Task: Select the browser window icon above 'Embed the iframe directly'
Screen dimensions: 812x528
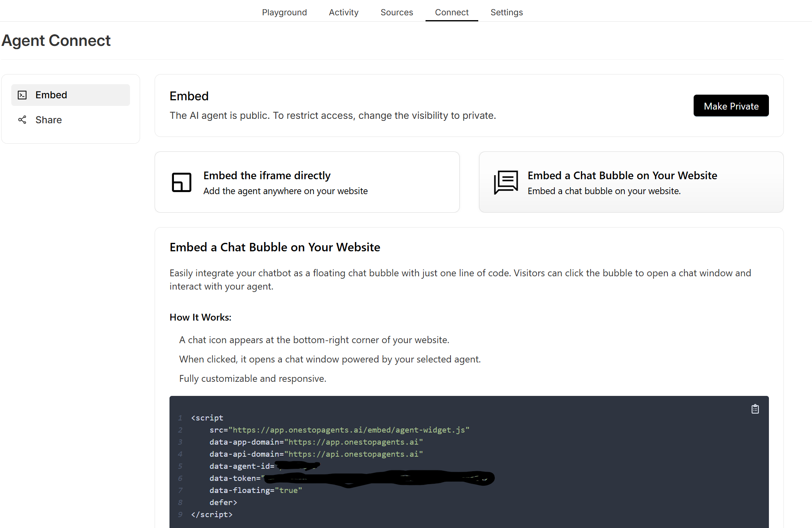Action: (x=181, y=182)
